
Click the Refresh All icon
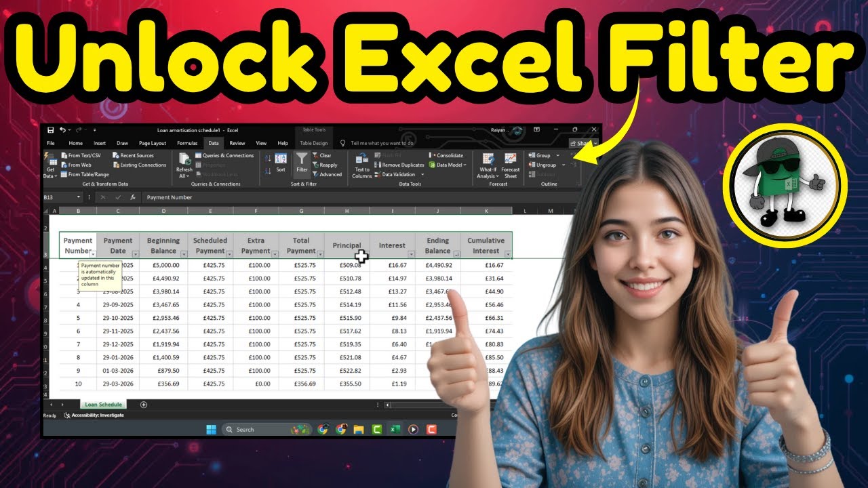click(x=184, y=160)
